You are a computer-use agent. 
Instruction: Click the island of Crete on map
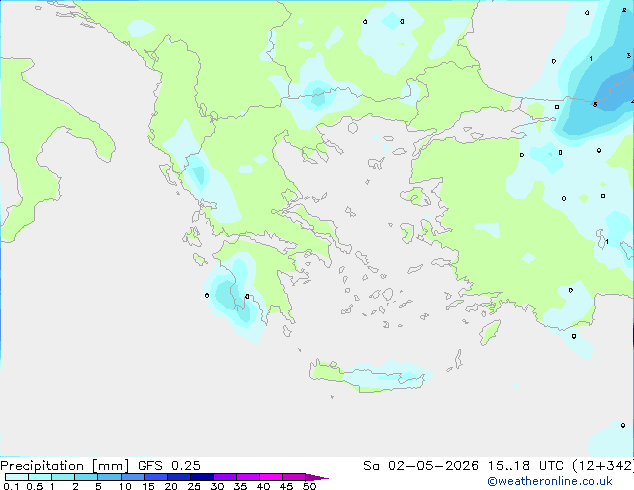pyautogui.click(x=366, y=376)
